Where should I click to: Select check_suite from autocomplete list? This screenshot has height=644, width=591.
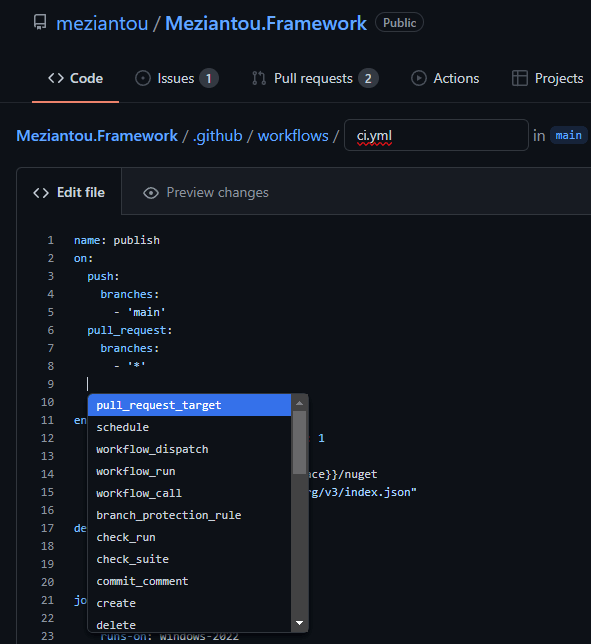coord(189,559)
